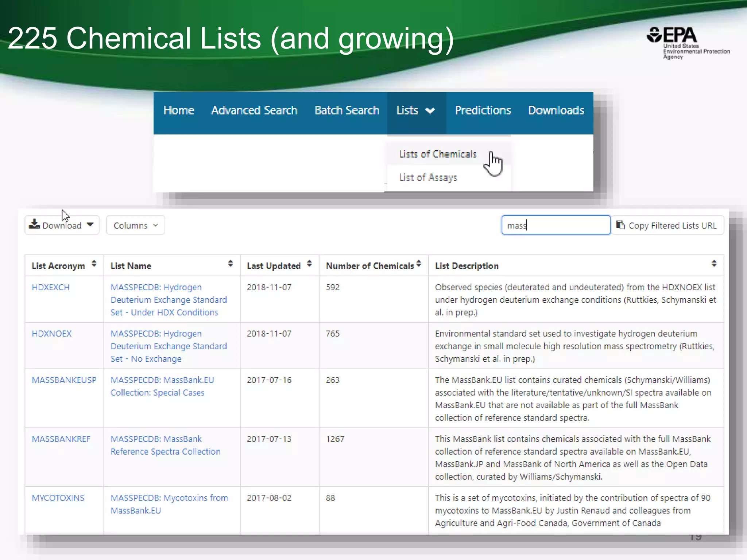The height and width of the screenshot is (560, 747).
Task: Select the '765' chemicals count cell
Action: [x=333, y=334]
